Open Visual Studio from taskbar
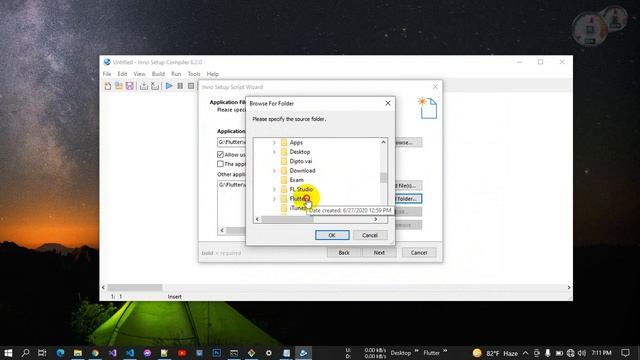Viewport: 640px width, 360px height. (x=113, y=353)
